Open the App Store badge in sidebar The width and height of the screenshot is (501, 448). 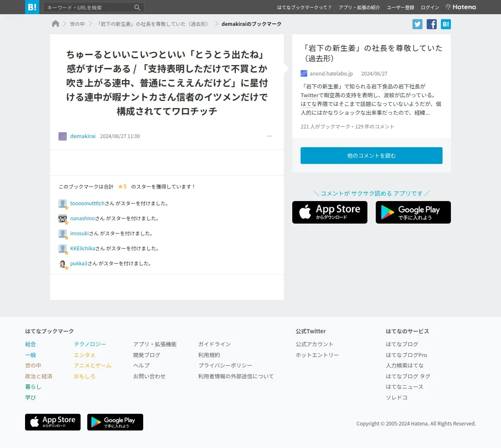click(330, 212)
